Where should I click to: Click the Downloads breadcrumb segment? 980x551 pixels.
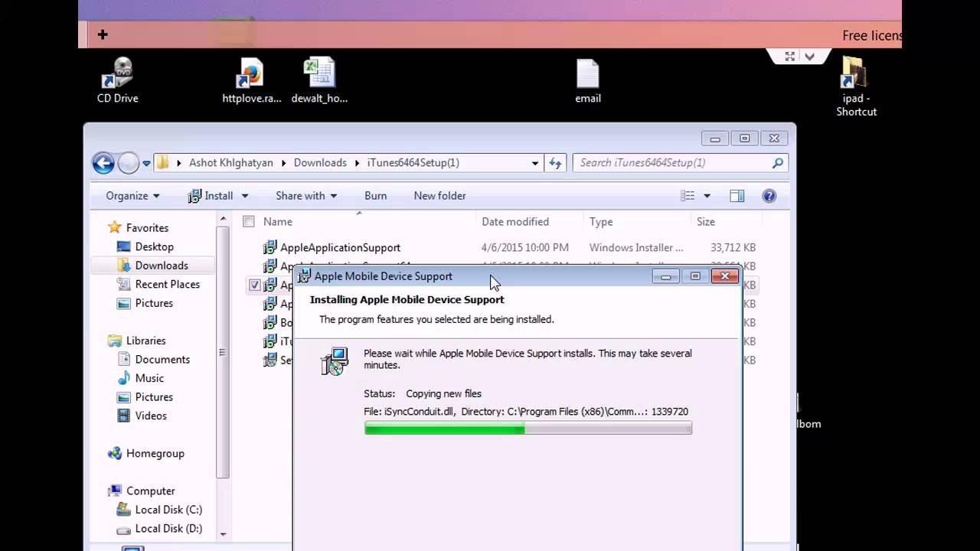(320, 162)
